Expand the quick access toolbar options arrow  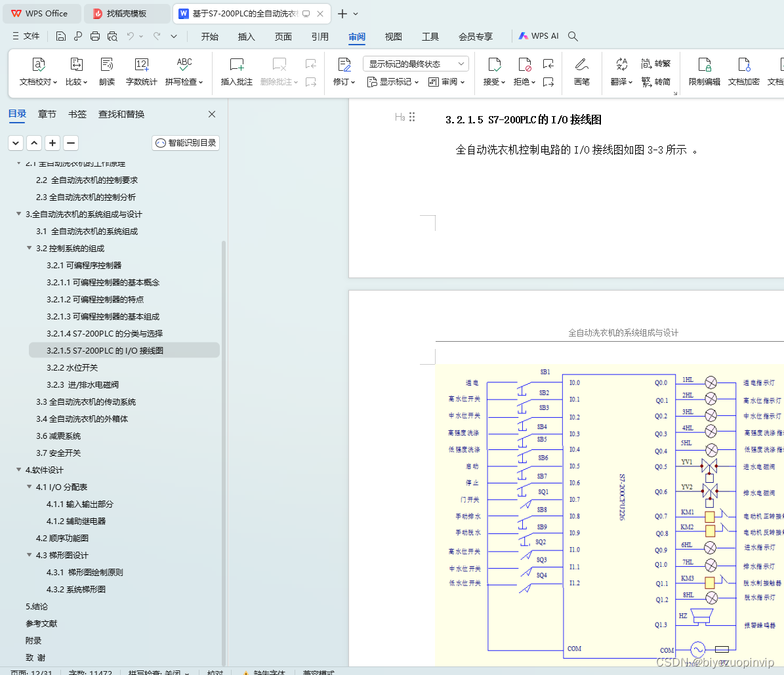[x=173, y=36]
